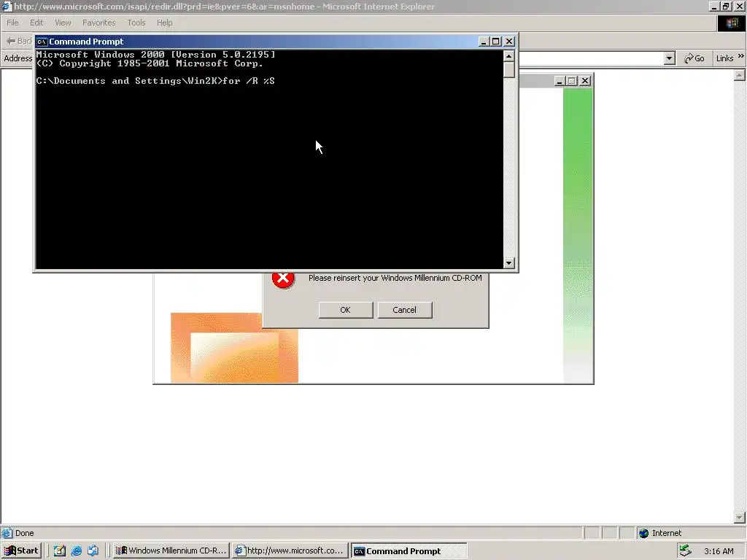Click the Show Desktop quick launch icon
Screen dimensions: 747x560
[x=60, y=551]
